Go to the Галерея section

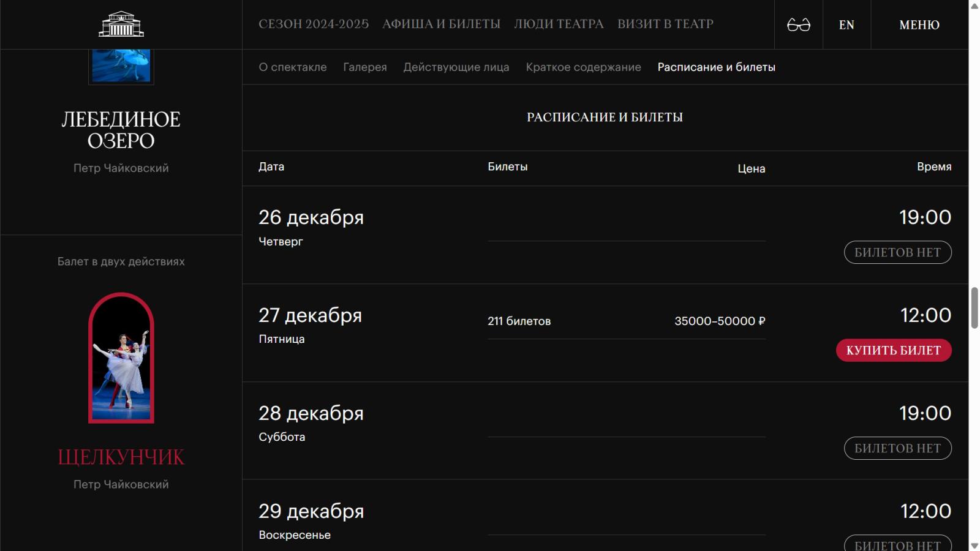[x=365, y=67]
